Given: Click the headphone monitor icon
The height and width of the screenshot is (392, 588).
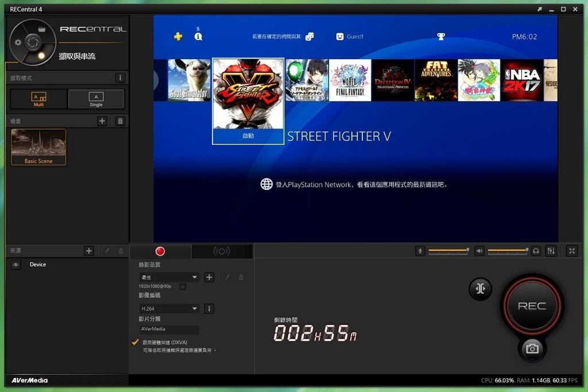Looking at the screenshot, I should coord(536,251).
